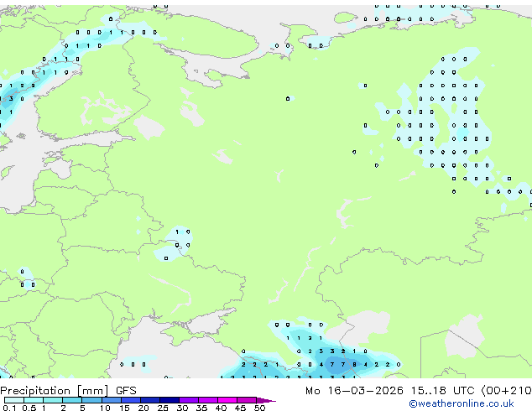The width and height of the screenshot is (532, 411).
Task: Click the '35' legend scale label
Action: 201,408
